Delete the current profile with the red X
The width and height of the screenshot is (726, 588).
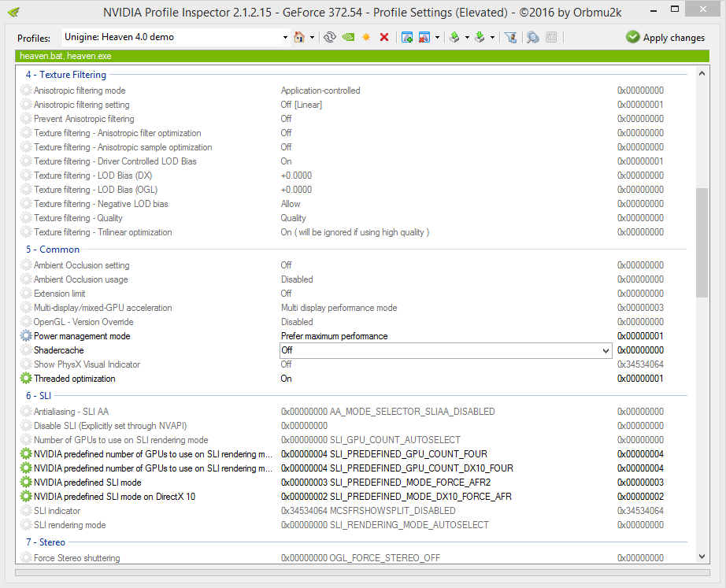(383, 37)
